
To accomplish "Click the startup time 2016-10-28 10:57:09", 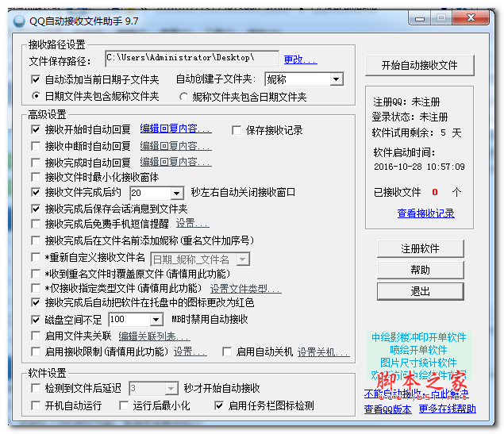I will [x=419, y=167].
